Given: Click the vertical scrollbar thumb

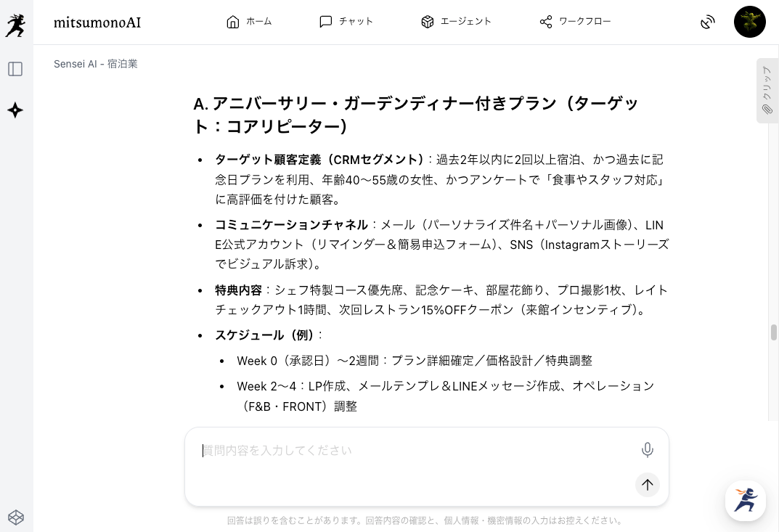Looking at the screenshot, I should 774,332.
